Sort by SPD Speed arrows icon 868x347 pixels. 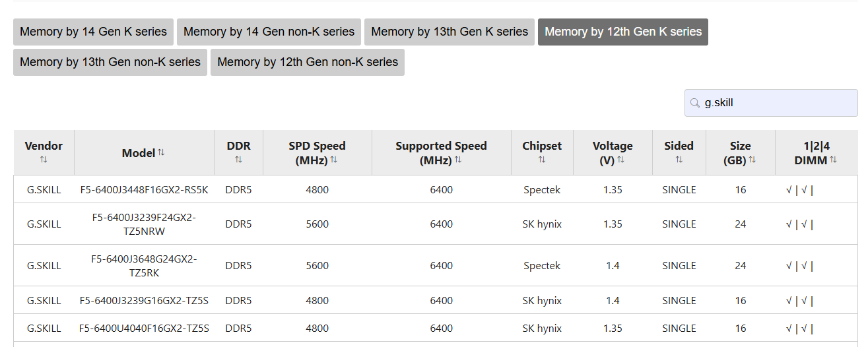[x=334, y=160]
